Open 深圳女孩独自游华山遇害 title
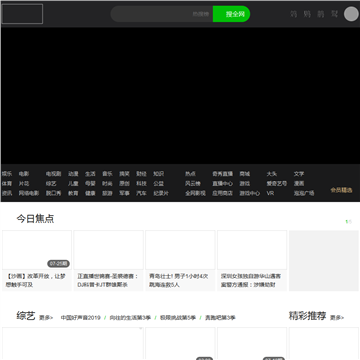The width and height of the screenshot is (360, 360). coord(251,281)
